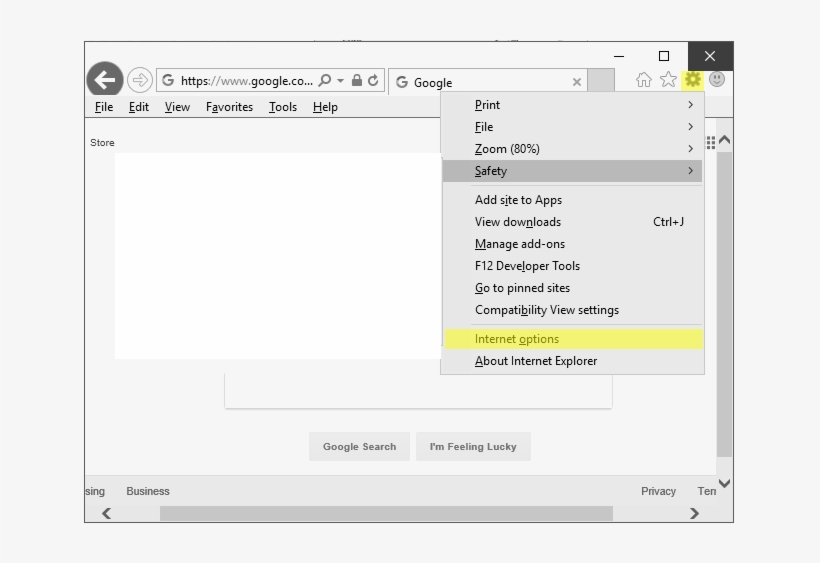Click the Privacy footer link

[658, 491]
